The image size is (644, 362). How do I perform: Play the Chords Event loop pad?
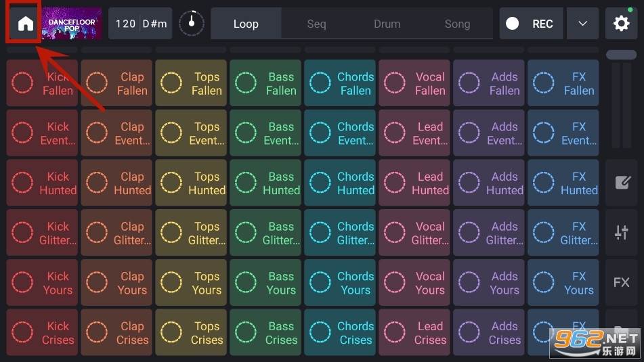(x=340, y=133)
